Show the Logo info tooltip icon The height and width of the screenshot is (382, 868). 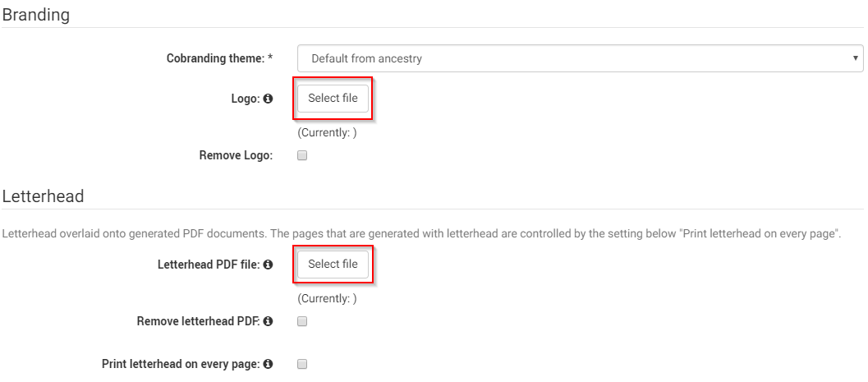[268, 99]
